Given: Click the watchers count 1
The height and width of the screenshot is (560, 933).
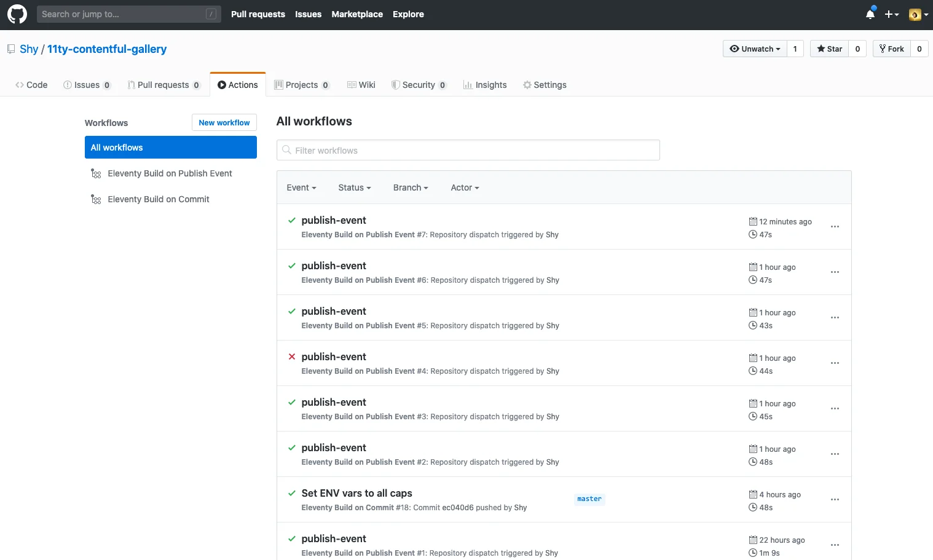Looking at the screenshot, I should coord(795,49).
